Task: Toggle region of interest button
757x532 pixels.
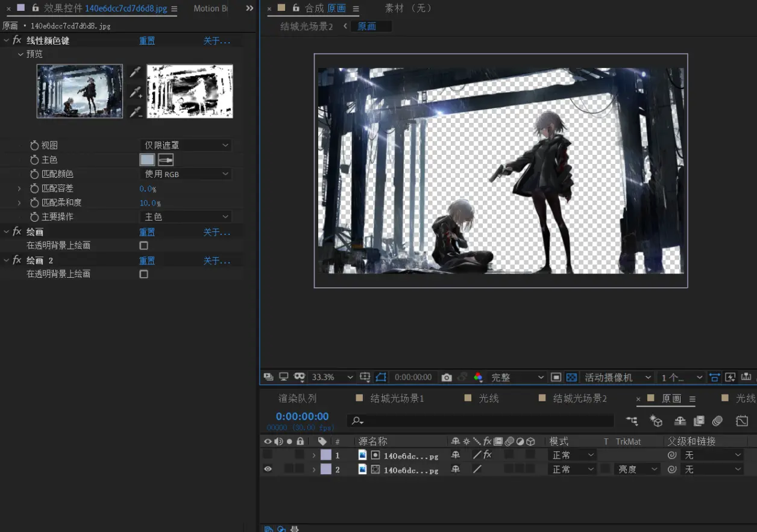Action: point(556,377)
